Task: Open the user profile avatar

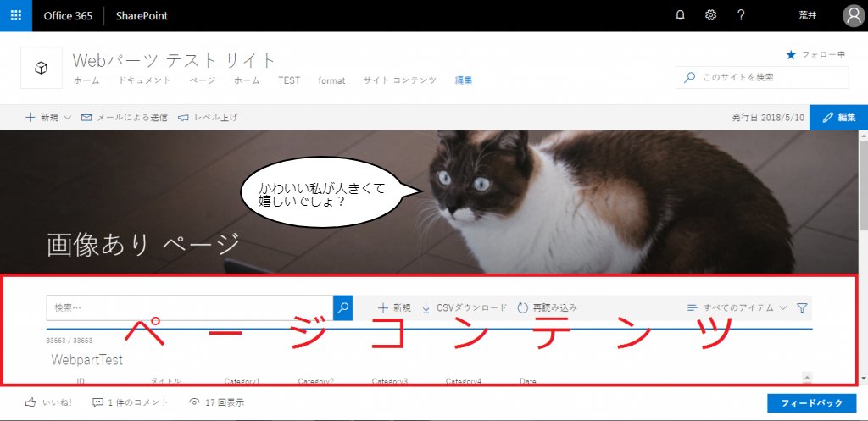Action: tap(853, 15)
